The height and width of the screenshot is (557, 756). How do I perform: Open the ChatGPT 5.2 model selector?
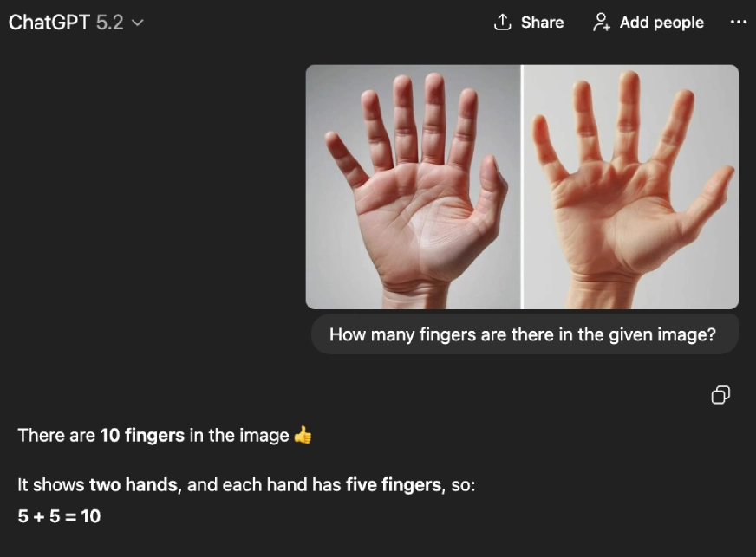76,23
